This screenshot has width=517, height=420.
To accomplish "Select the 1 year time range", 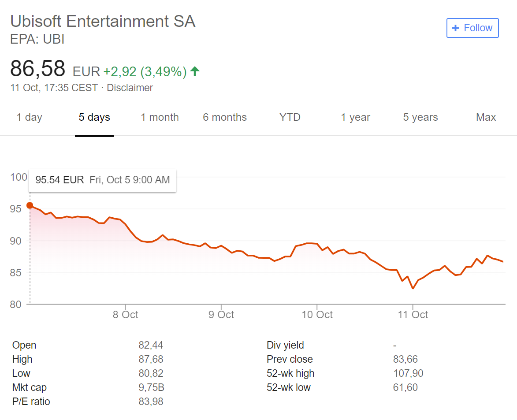I will [x=355, y=117].
